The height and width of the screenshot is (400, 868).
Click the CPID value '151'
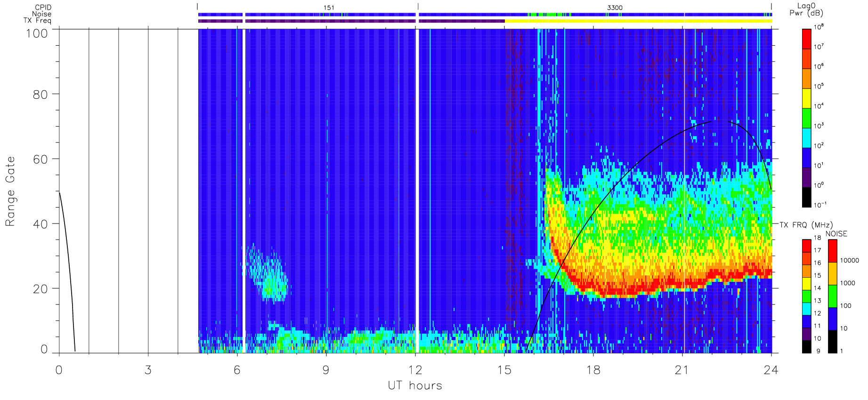329,8
